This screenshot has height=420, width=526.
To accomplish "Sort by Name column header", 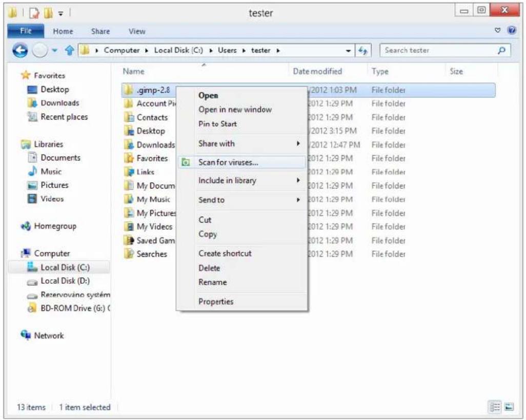I will 133,71.
